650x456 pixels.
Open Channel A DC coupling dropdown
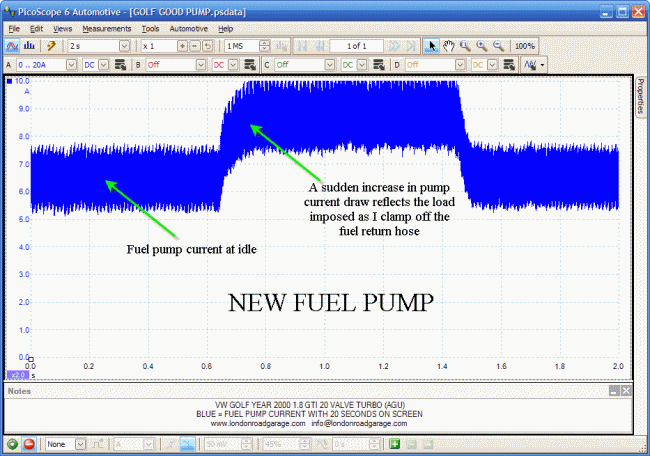tap(103, 64)
